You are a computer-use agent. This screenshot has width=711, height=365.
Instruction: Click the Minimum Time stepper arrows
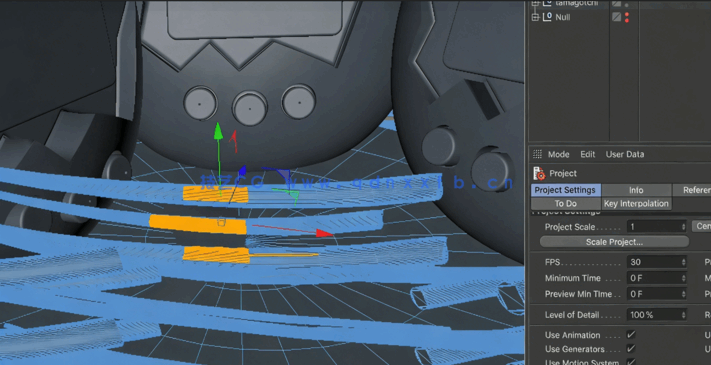point(683,278)
